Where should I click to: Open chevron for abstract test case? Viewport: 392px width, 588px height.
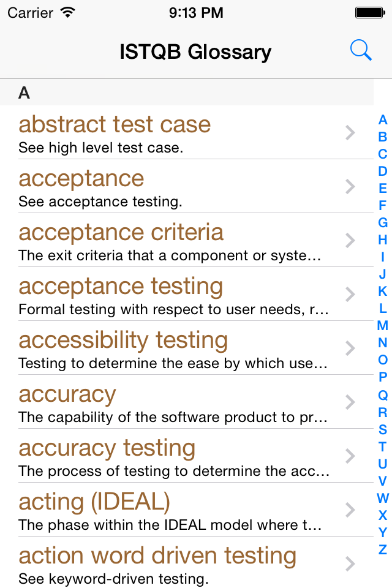point(350,133)
